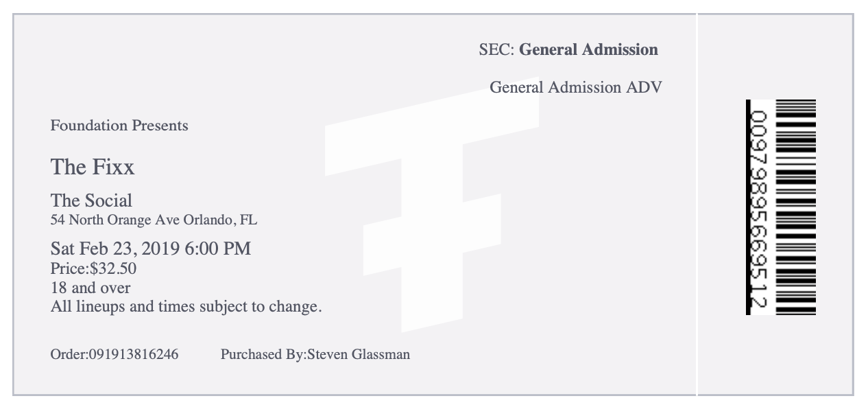868x405 pixels.
Task: Click the large watermark logo in center
Action: [431, 211]
